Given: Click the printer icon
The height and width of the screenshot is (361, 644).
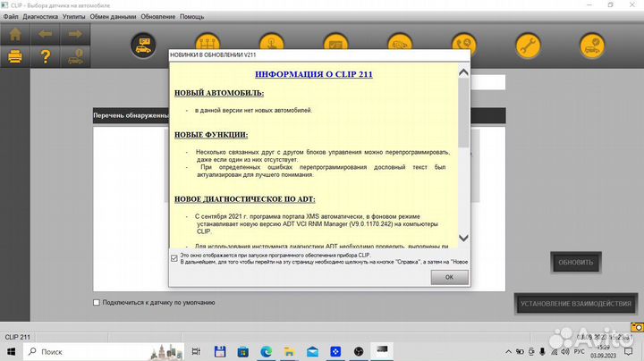Looking at the screenshot, I should [16, 57].
